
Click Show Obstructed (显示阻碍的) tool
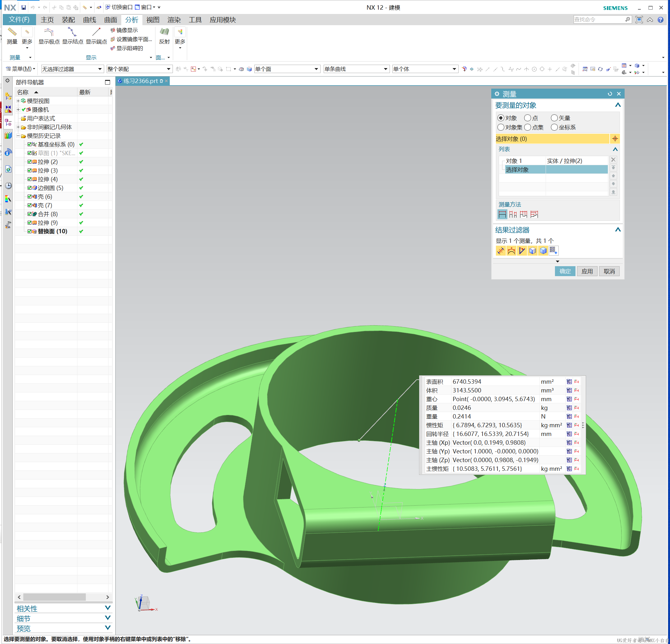pyautogui.click(x=127, y=48)
